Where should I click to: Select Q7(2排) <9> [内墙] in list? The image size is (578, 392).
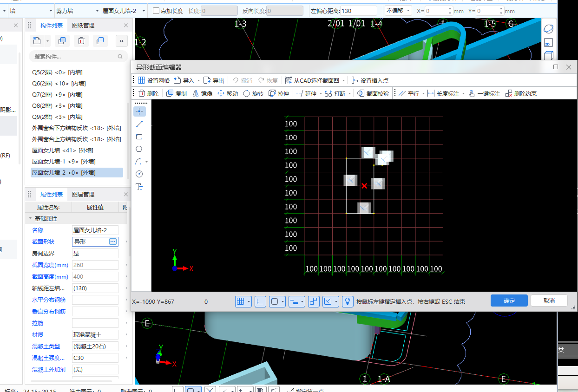click(57, 95)
